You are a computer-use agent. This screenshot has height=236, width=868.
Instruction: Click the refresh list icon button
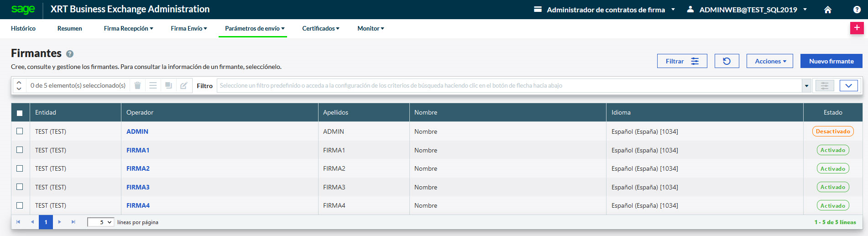[x=727, y=61]
